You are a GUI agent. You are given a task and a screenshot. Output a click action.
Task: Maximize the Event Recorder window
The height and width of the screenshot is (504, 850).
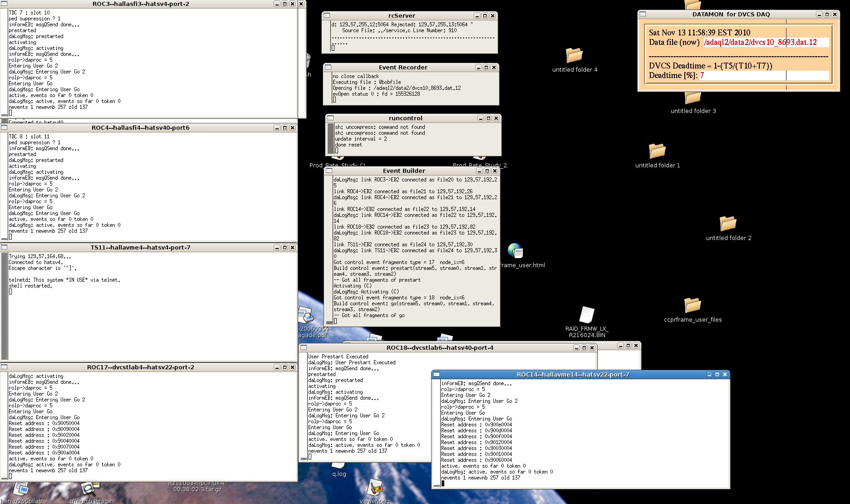pyautogui.click(x=486, y=67)
